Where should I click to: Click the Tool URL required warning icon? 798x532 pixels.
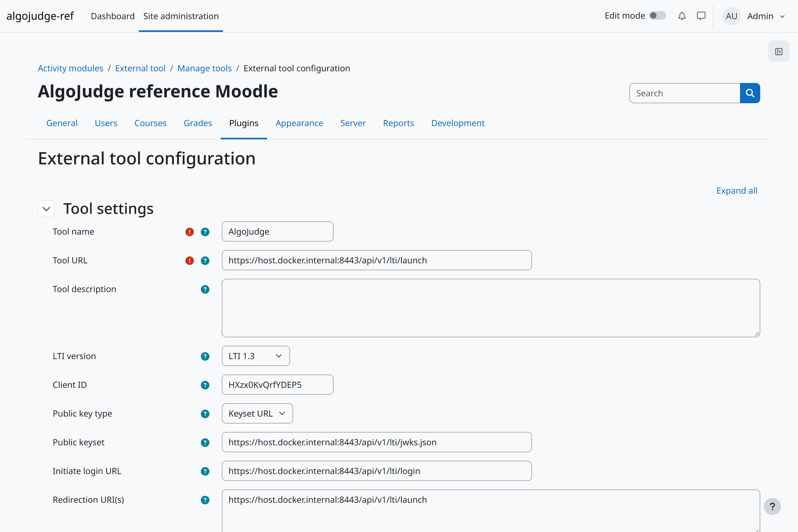(189, 261)
